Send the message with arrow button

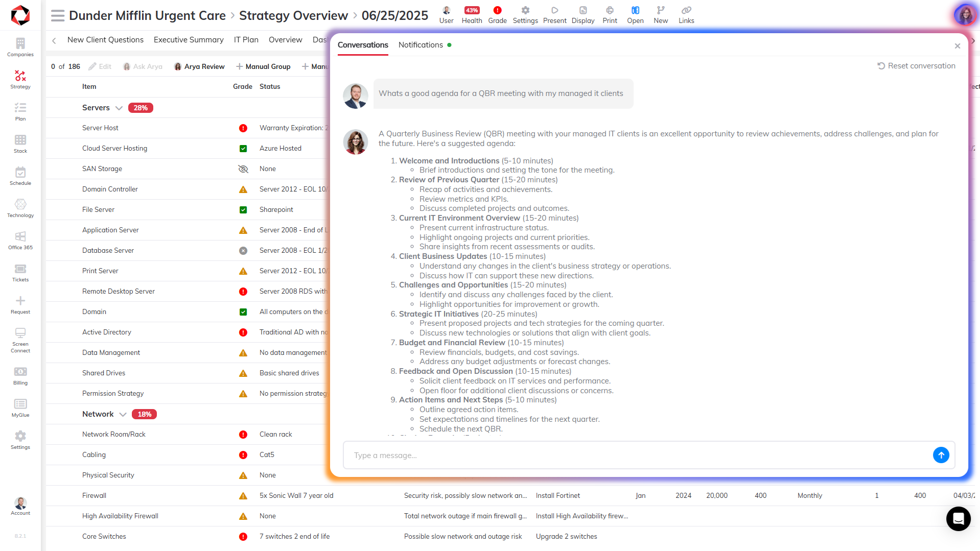pos(941,455)
